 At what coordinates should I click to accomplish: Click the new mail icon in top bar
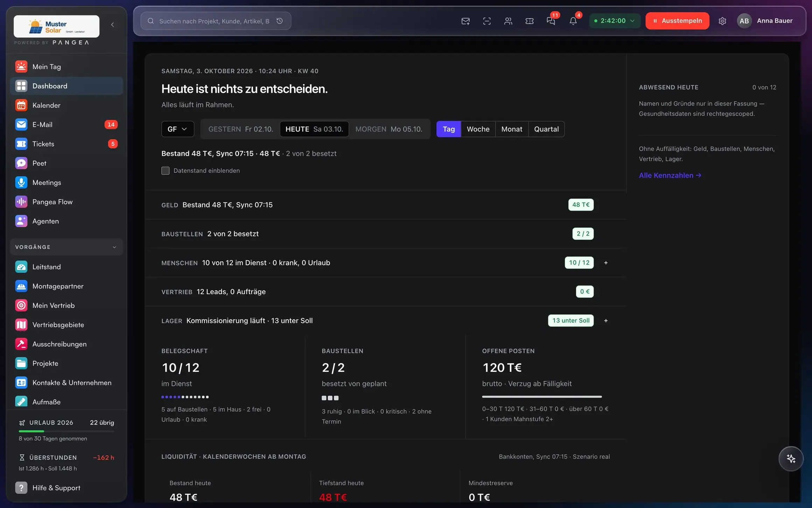465,21
